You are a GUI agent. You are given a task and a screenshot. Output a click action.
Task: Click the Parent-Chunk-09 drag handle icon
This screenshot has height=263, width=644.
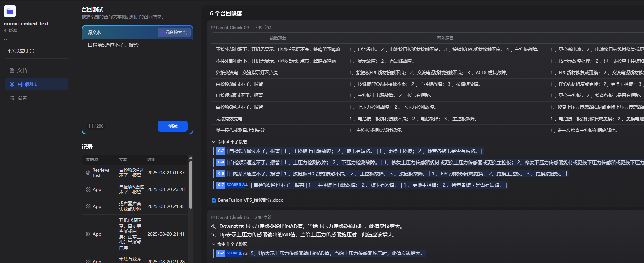coord(213,28)
